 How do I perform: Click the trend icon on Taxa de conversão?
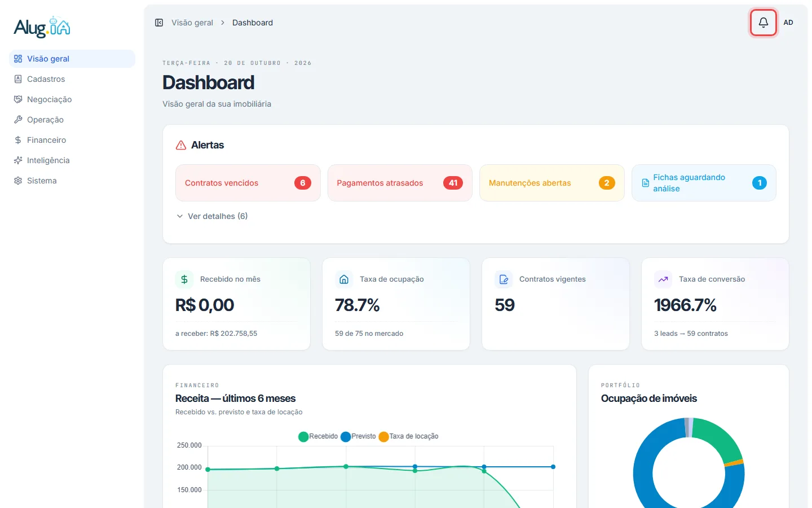tap(663, 279)
